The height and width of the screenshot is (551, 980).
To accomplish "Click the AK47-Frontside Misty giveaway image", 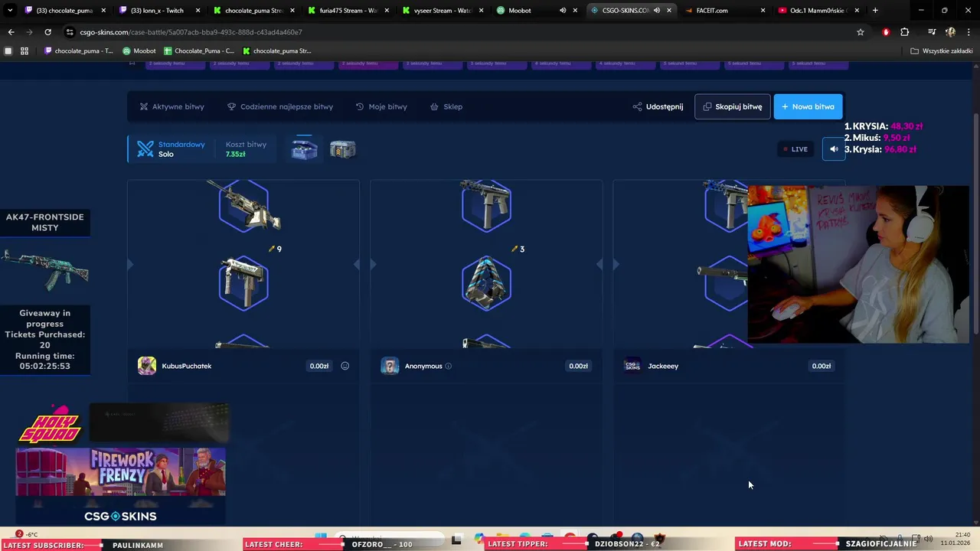I will [x=45, y=269].
